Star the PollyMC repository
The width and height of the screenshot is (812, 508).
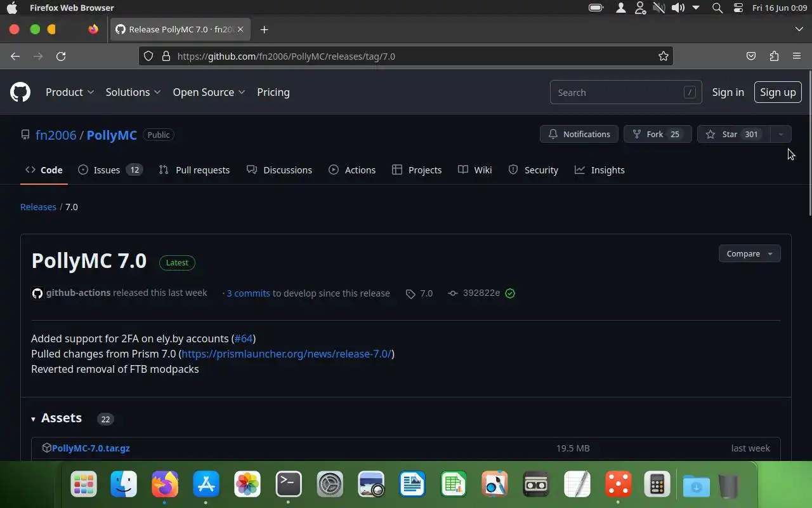734,134
